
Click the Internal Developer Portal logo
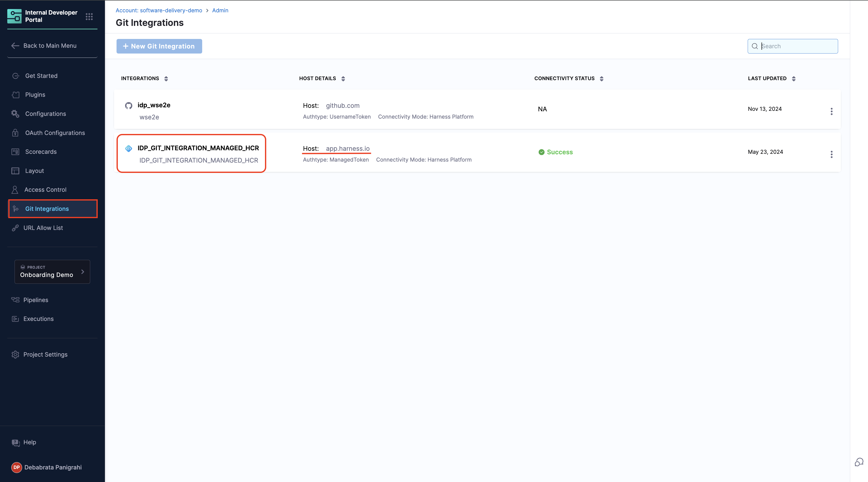[x=14, y=16]
